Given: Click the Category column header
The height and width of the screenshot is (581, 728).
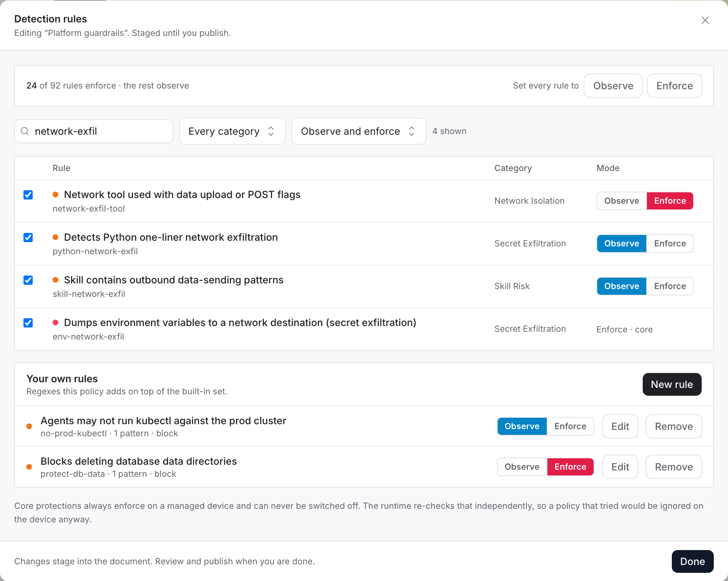Looking at the screenshot, I should point(513,168).
